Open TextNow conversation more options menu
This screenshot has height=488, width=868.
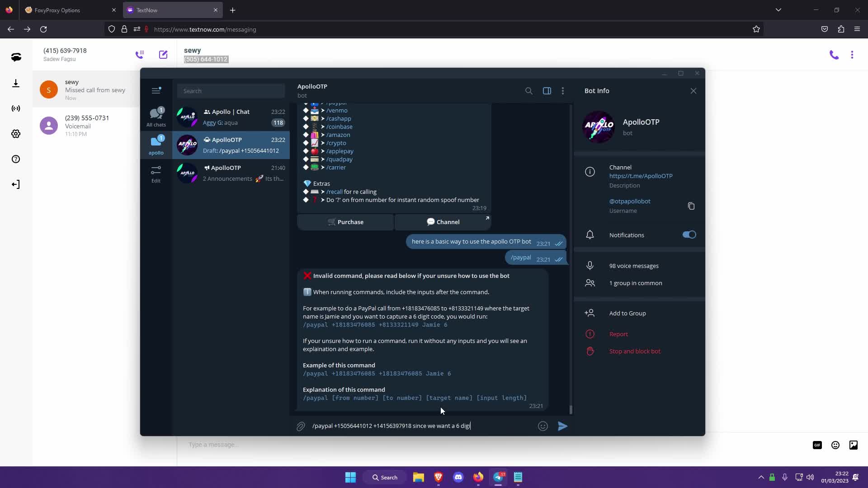click(x=852, y=55)
